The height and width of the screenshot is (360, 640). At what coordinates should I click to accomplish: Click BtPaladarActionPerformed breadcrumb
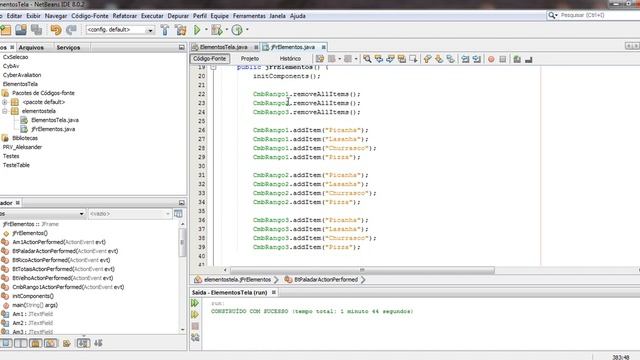[326, 280]
